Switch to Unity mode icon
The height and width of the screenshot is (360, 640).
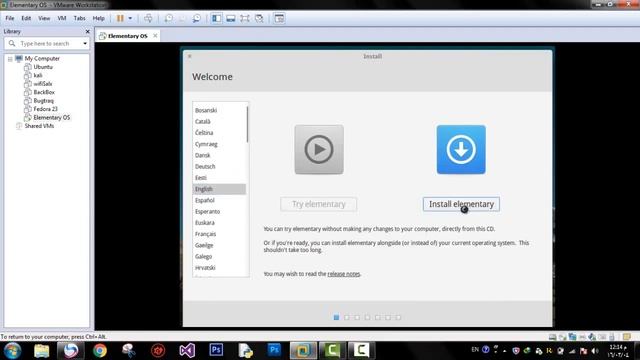(259, 18)
